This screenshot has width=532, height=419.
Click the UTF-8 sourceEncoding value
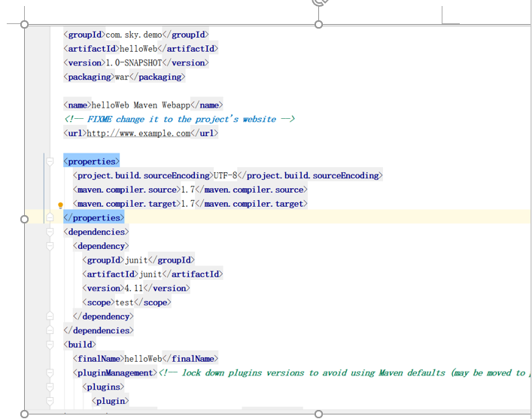pyautogui.click(x=225, y=175)
